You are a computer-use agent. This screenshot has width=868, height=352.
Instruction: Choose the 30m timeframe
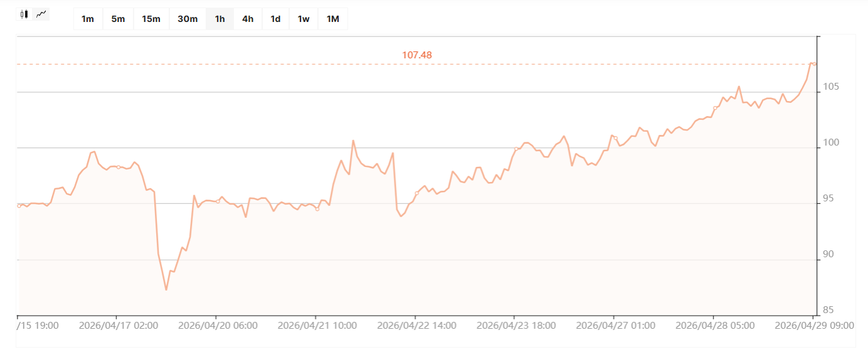click(x=188, y=19)
